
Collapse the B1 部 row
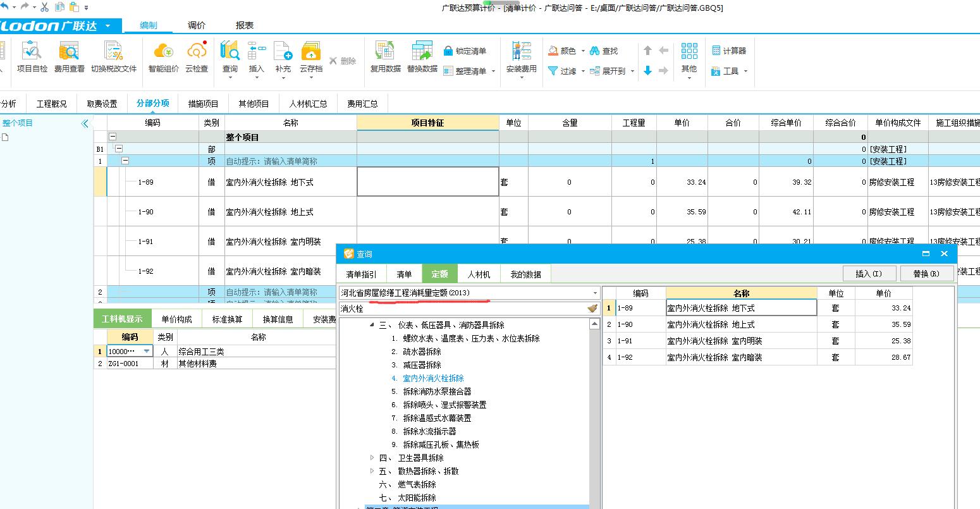(x=118, y=149)
